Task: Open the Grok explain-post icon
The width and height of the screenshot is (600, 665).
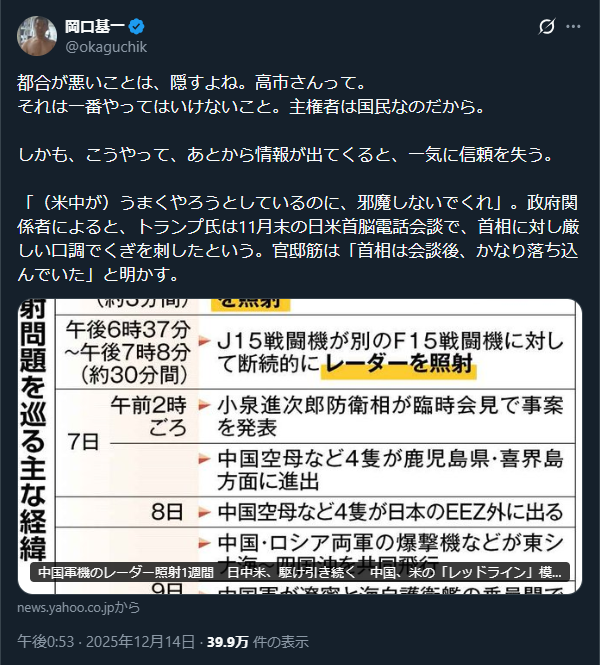Action: (x=547, y=27)
